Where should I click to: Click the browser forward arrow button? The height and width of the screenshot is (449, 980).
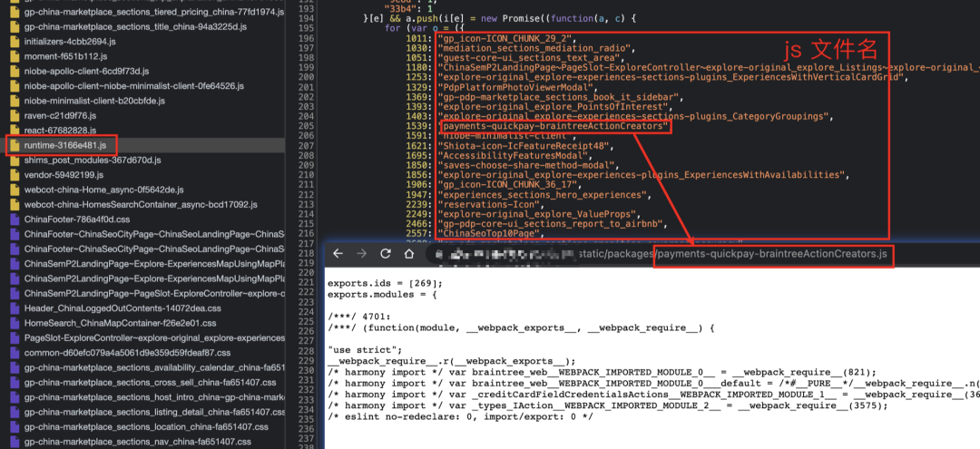tap(362, 254)
